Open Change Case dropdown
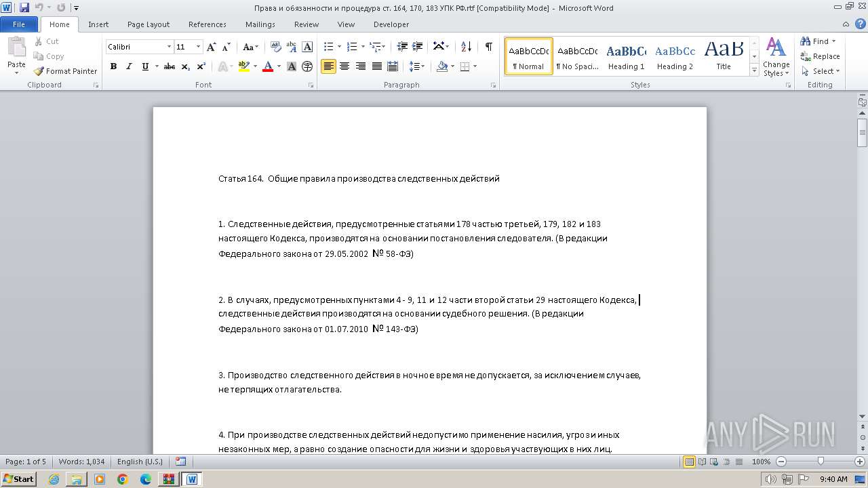 (250, 47)
